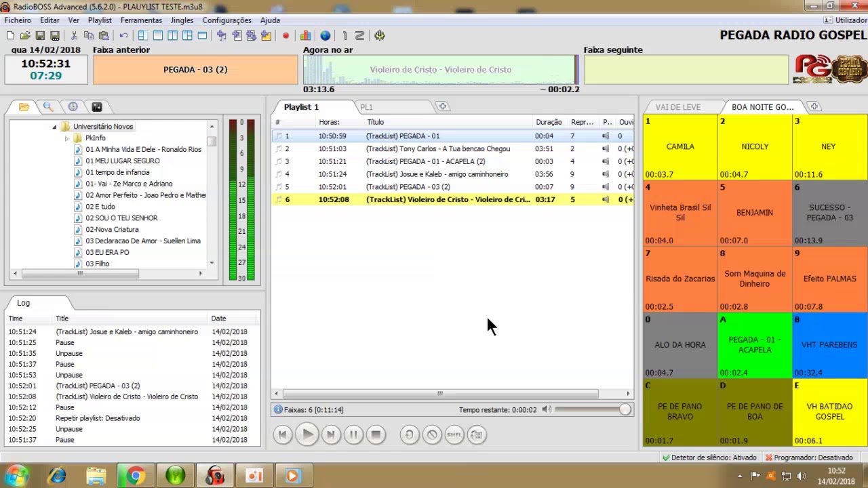Image resolution: width=868 pixels, height=488 pixels.
Task: Open the gear-shaped settings icon in the toolbar
Action: [379, 36]
